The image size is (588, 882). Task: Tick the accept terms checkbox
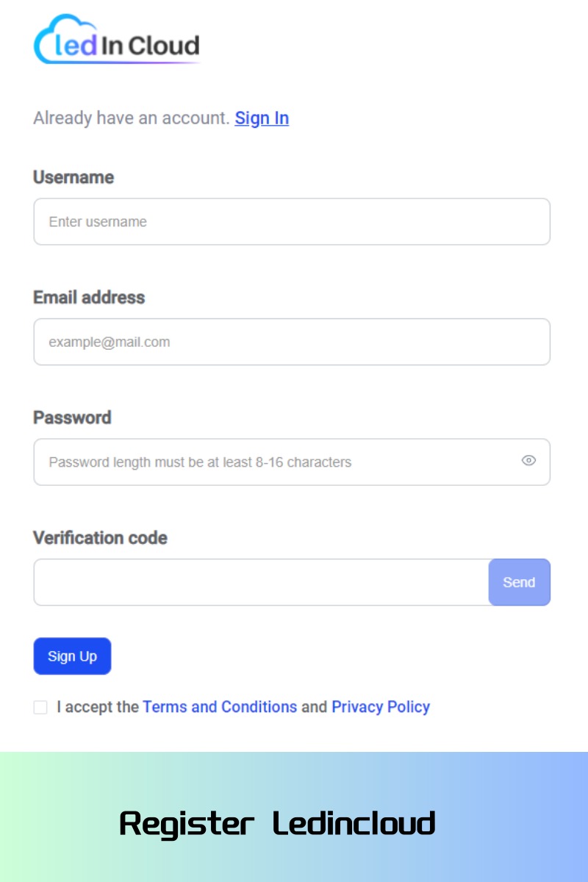[40, 707]
